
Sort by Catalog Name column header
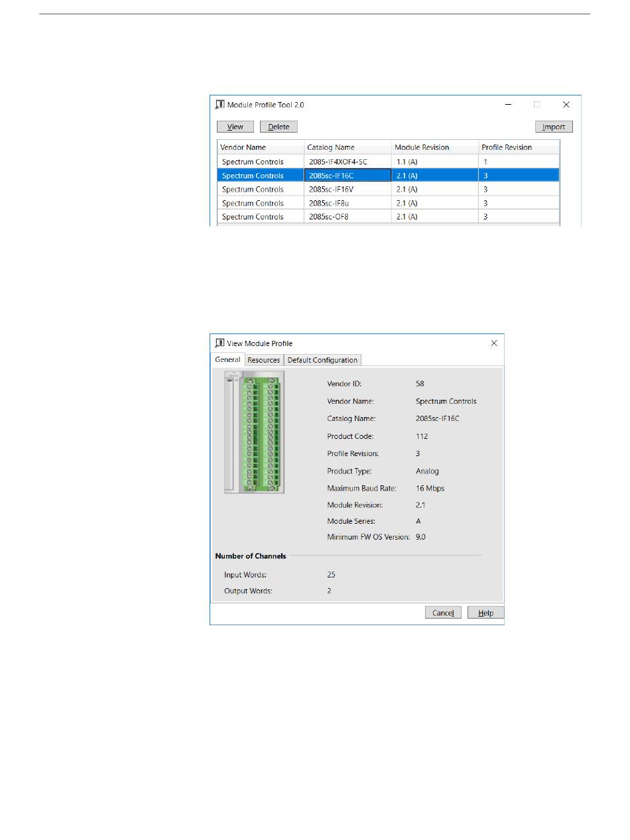tap(347, 147)
